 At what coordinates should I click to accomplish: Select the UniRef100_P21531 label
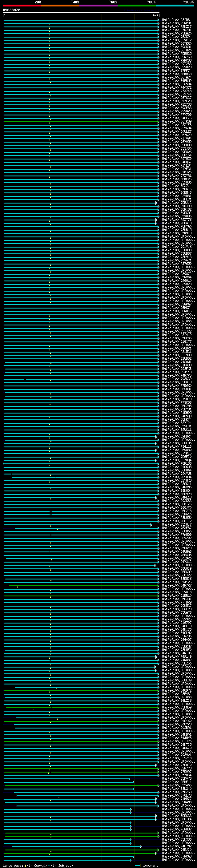click(177, 351)
